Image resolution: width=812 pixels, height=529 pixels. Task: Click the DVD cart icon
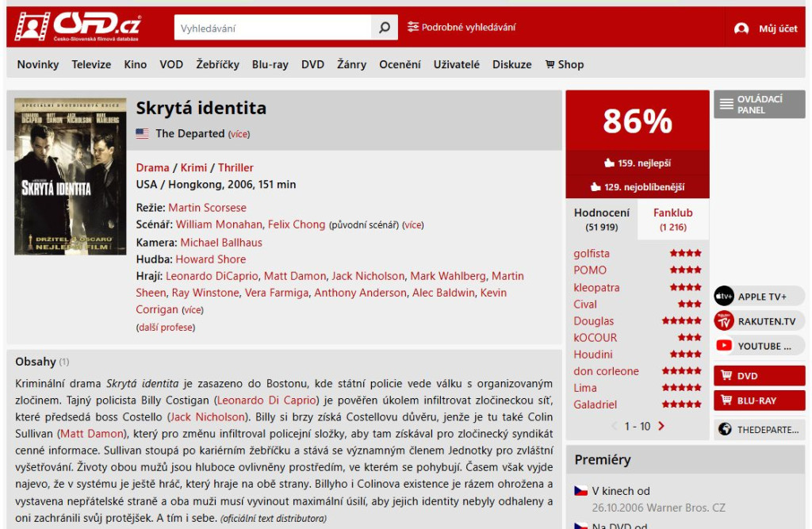point(726,375)
